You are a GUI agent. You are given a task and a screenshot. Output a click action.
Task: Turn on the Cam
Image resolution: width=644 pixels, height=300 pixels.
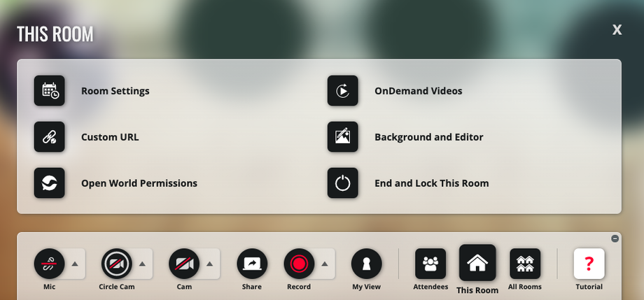pos(184,264)
